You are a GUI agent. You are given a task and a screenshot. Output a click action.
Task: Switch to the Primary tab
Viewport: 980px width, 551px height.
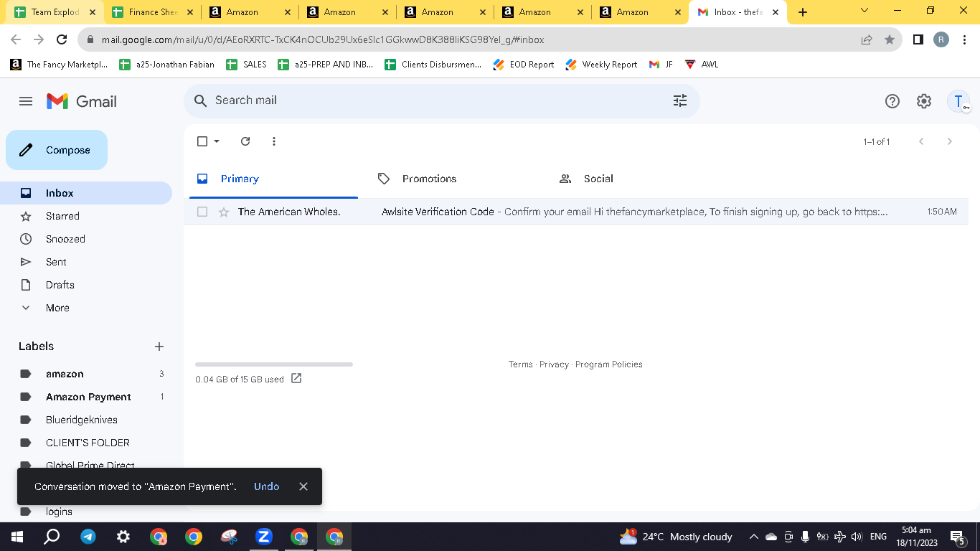[x=273, y=179]
